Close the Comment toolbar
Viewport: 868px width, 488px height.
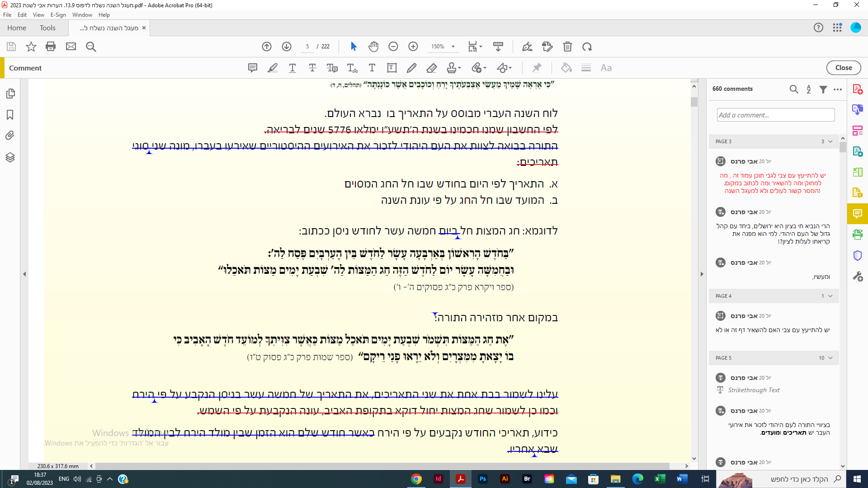843,68
